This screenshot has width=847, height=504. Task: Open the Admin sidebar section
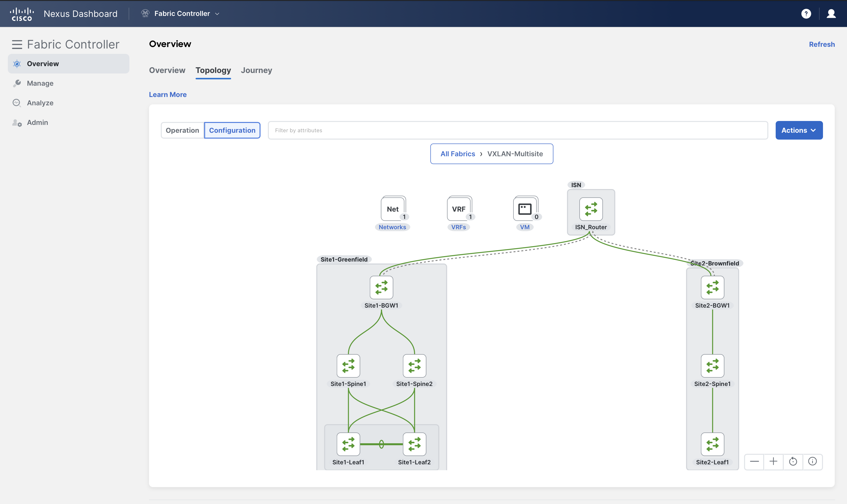[x=37, y=122]
